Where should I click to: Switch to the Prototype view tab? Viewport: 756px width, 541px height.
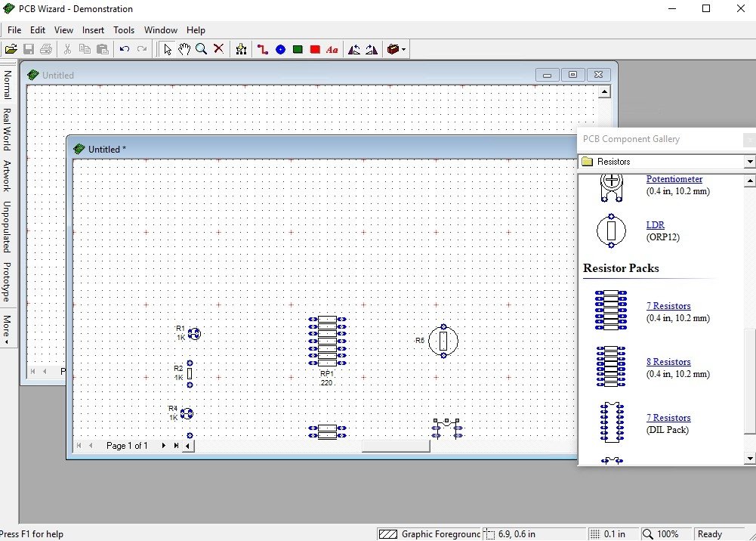tap(7, 282)
